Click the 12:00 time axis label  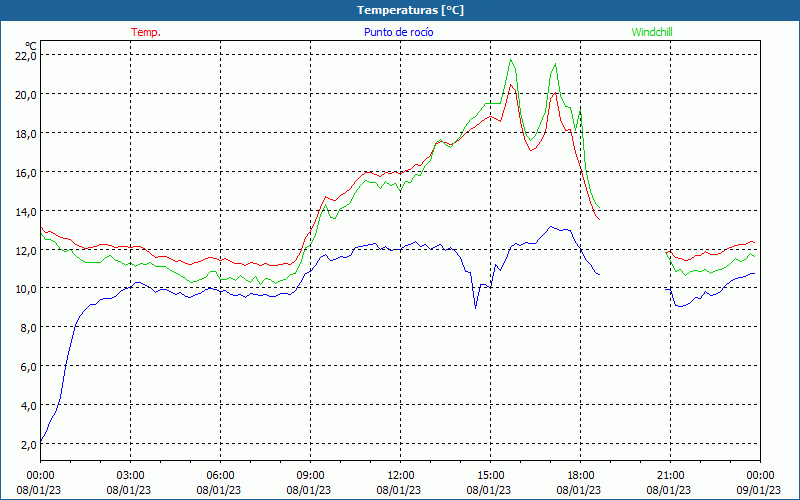401,476
